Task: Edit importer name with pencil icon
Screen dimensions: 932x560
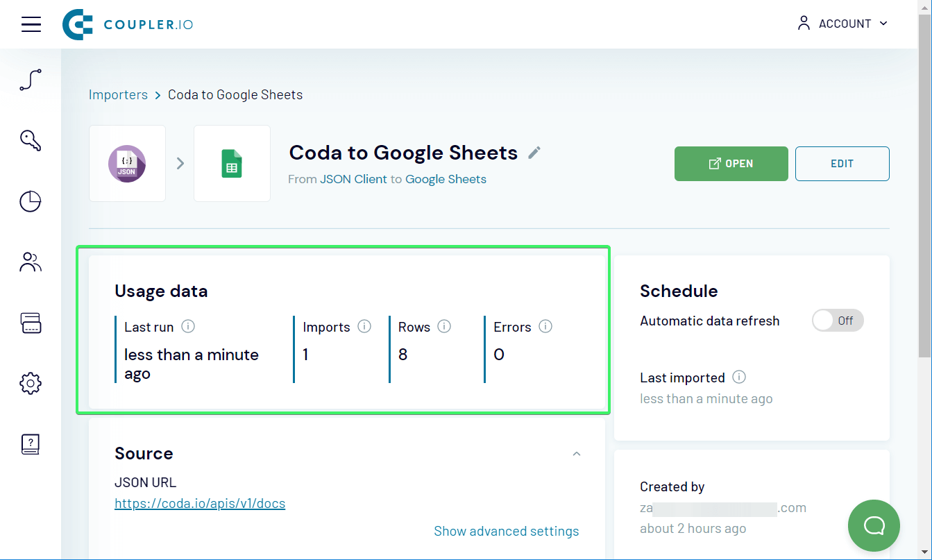Action: [534, 153]
